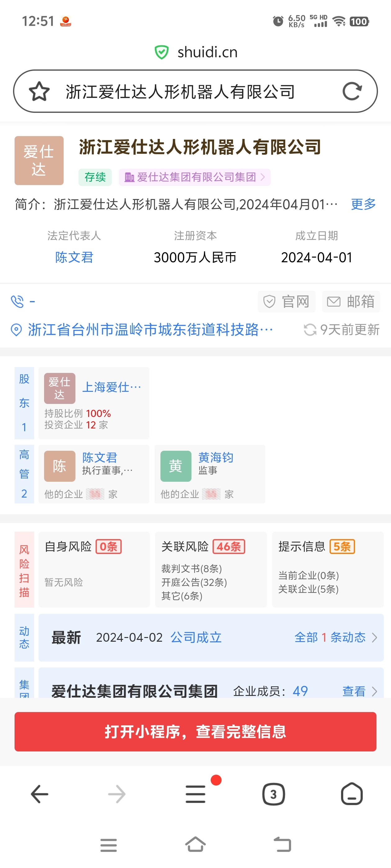Tap the address bar company name
Image resolution: width=391 pixels, height=868 pixels.
click(x=180, y=92)
